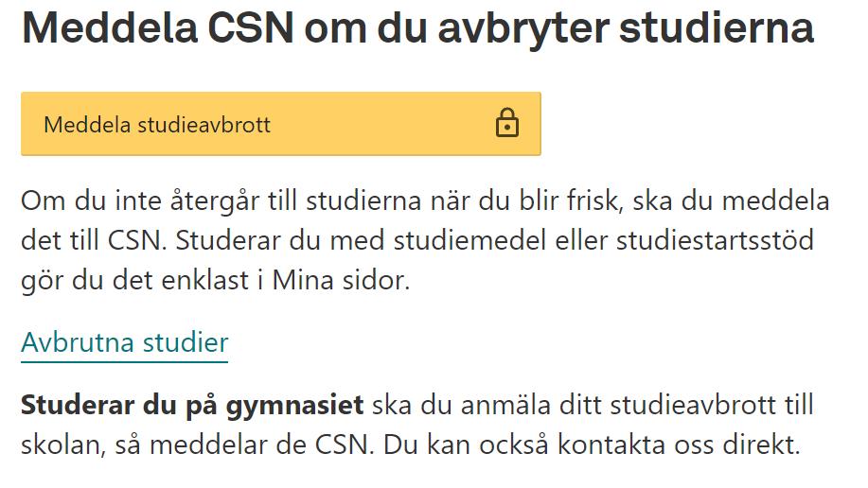Click the word enklast in the paragraph

coord(205,280)
